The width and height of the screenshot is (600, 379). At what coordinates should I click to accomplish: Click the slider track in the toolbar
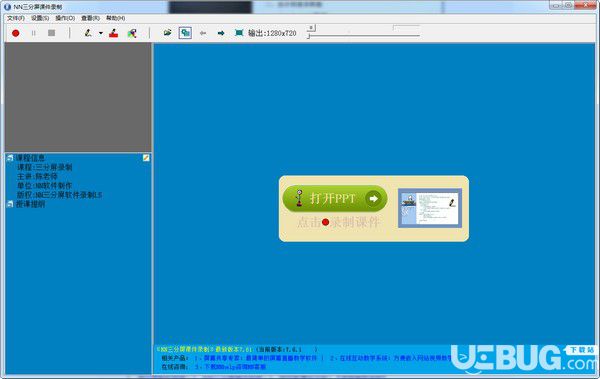364,36
